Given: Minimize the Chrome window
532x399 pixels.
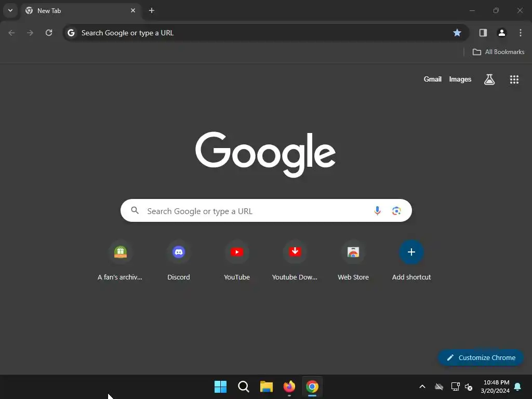Looking at the screenshot, I should click(472, 10).
